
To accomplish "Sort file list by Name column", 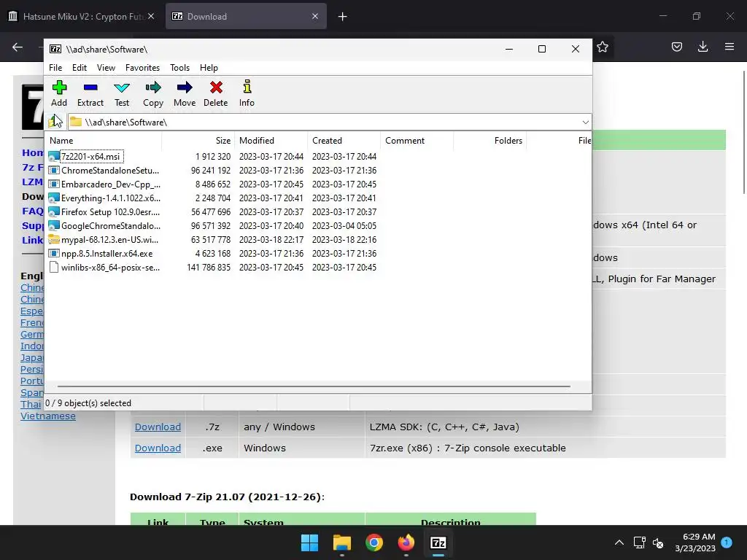I will [x=104, y=141].
